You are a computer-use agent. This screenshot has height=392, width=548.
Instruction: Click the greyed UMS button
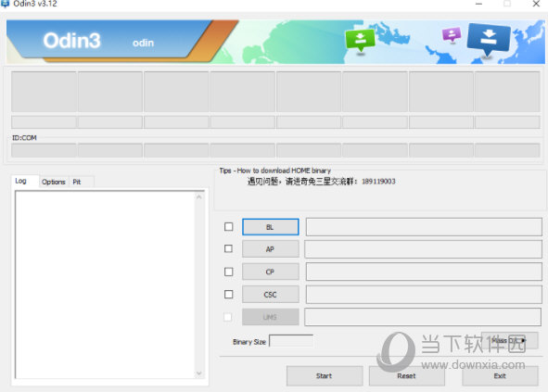tap(271, 317)
